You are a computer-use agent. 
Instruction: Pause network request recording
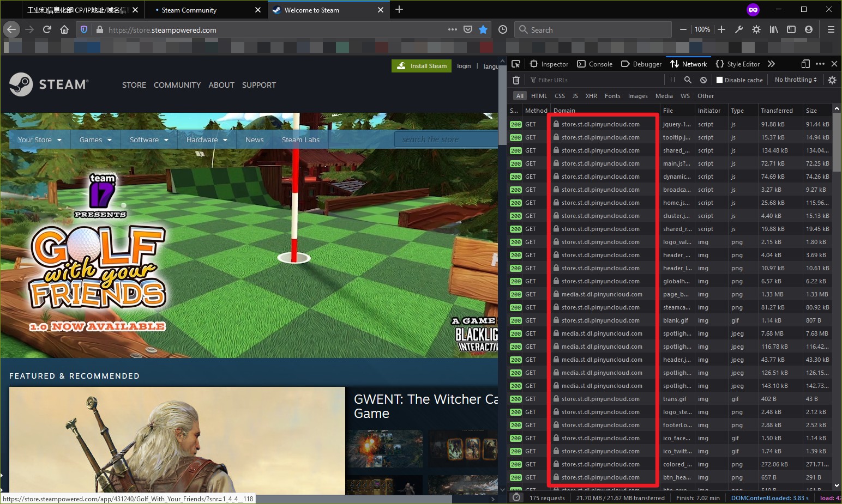(x=672, y=80)
